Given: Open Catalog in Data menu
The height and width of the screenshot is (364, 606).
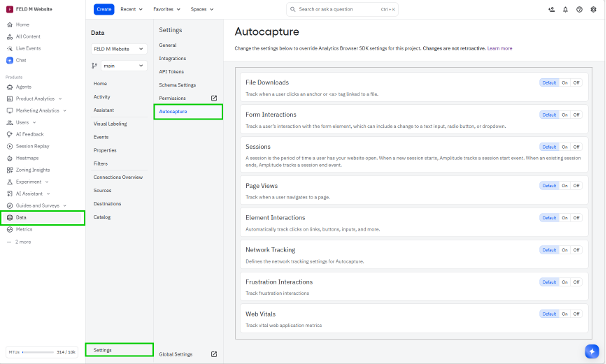Looking at the screenshot, I should pyautogui.click(x=102, y=217).
